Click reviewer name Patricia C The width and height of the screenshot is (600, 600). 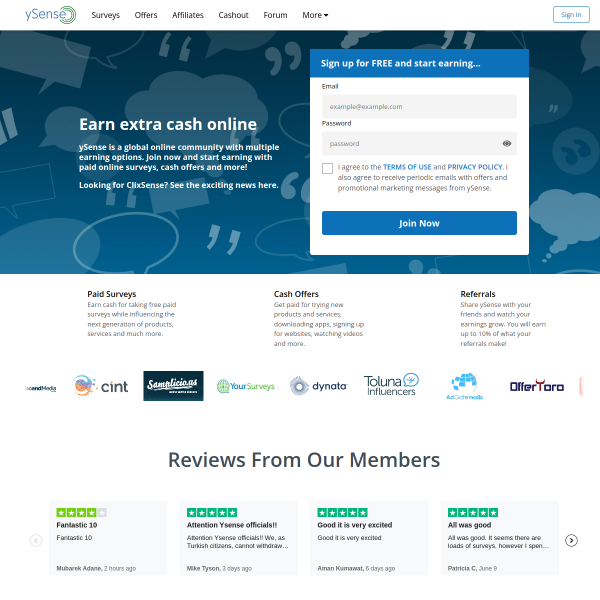coord(462,568)
